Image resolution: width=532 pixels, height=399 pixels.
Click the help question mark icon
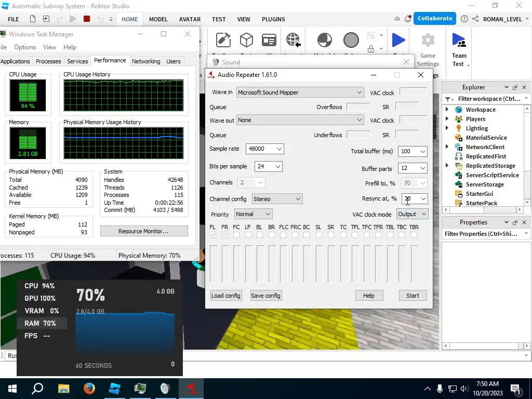464,19
